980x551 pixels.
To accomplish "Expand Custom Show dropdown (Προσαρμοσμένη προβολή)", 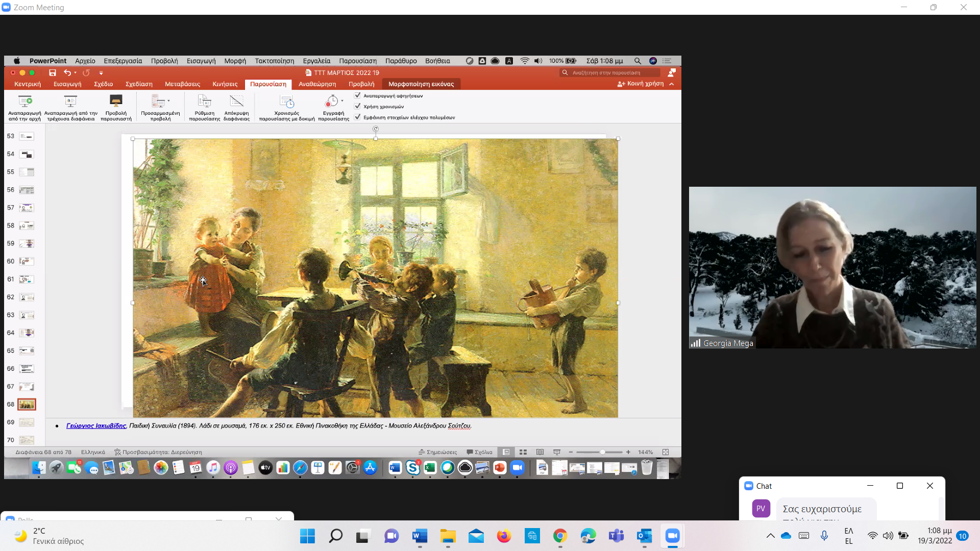I will (x=169, y=101).
